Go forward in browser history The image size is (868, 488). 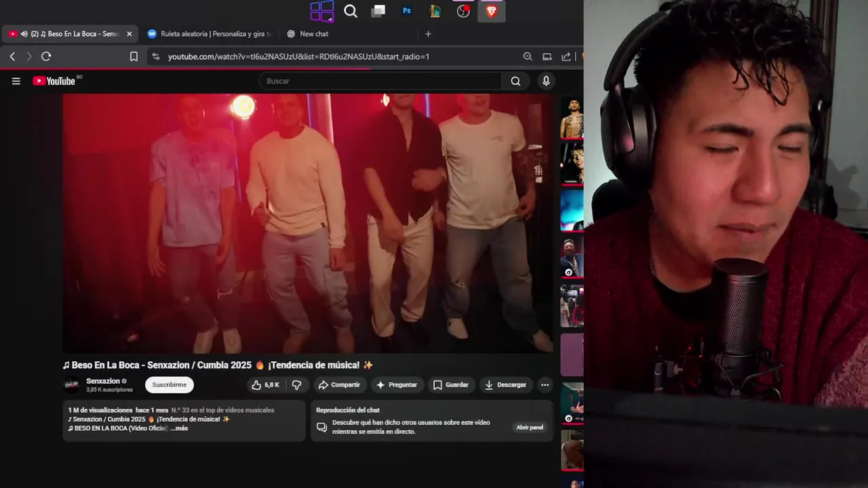click(29, 57)
